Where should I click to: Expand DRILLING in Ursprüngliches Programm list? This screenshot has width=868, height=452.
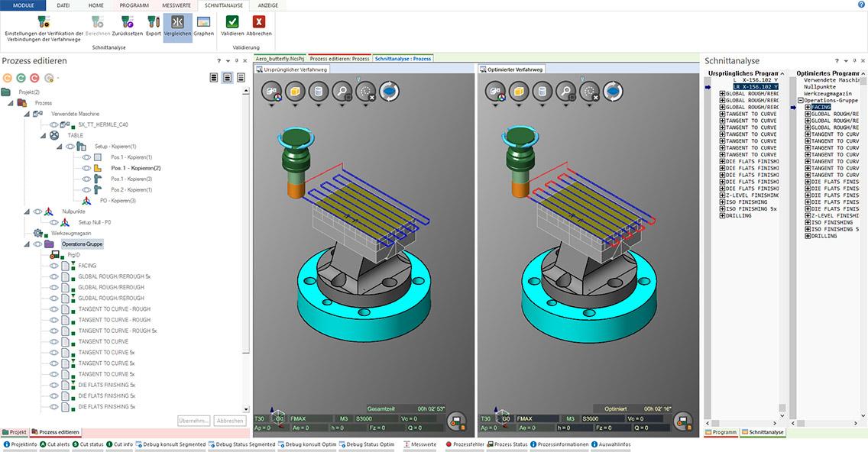click(722, 216)
